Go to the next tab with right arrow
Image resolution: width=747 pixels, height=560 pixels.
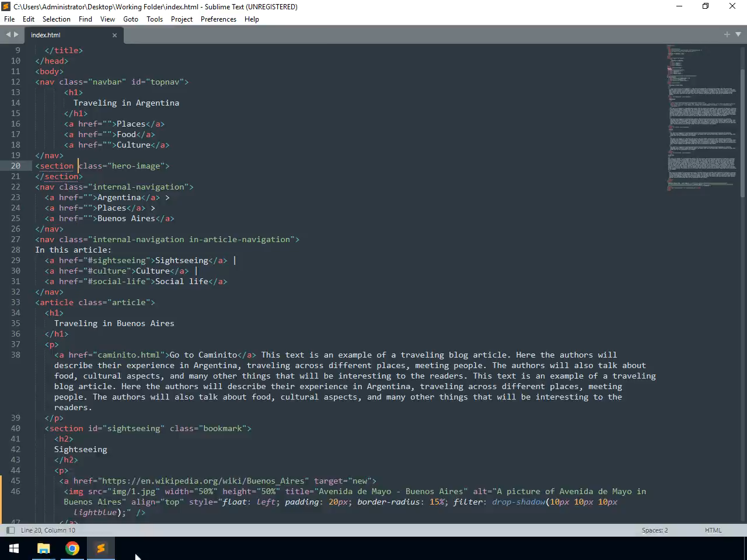(16, 34)
